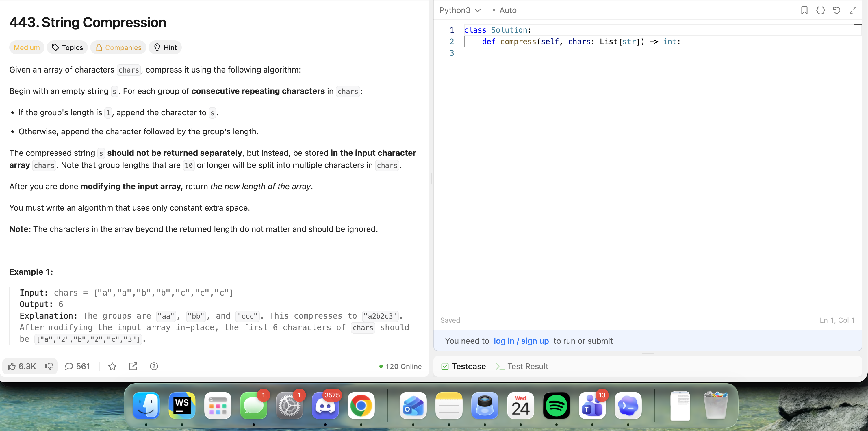Image resolution: width=868 pixels, height=431 pixels.
Task: Open Messages app in dock
Action: tap(253, 405)
